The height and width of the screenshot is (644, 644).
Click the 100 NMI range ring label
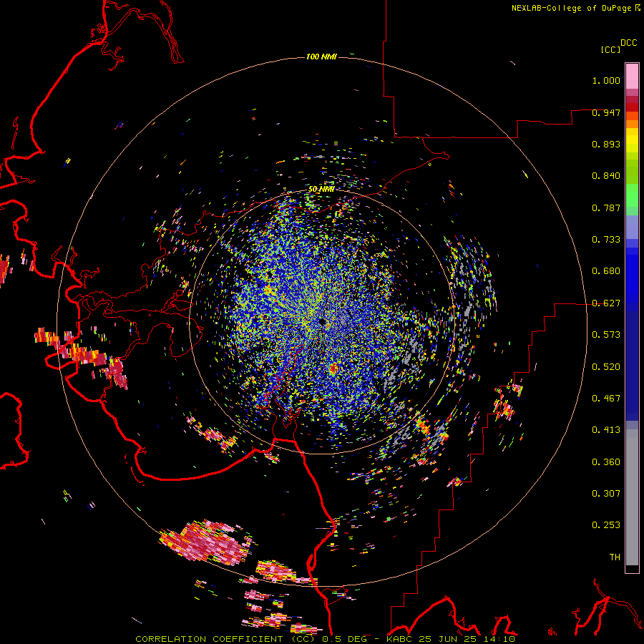[321, 57]
